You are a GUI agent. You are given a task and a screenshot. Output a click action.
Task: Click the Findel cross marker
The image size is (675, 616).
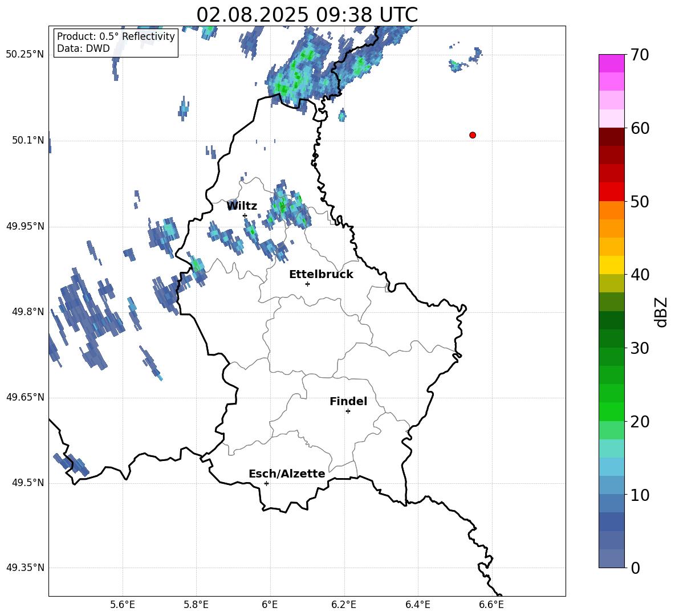point(348,411)
